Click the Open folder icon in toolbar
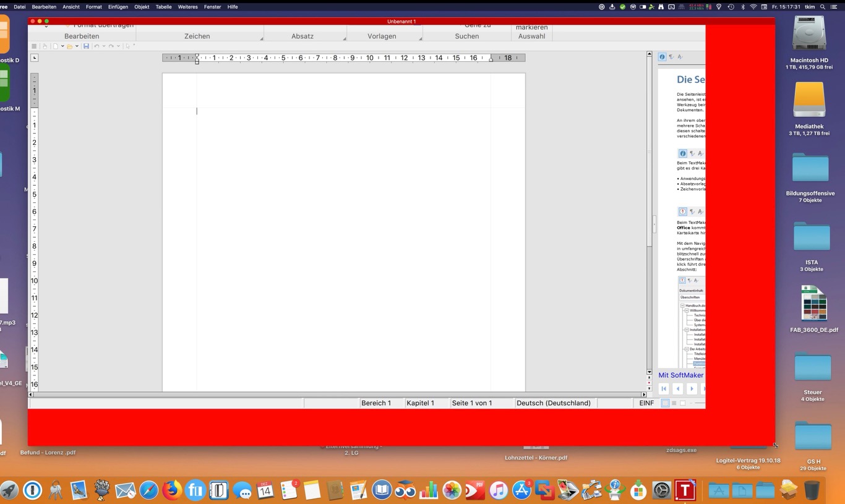Viewport: 845px width, 504px height. point(70,46)
